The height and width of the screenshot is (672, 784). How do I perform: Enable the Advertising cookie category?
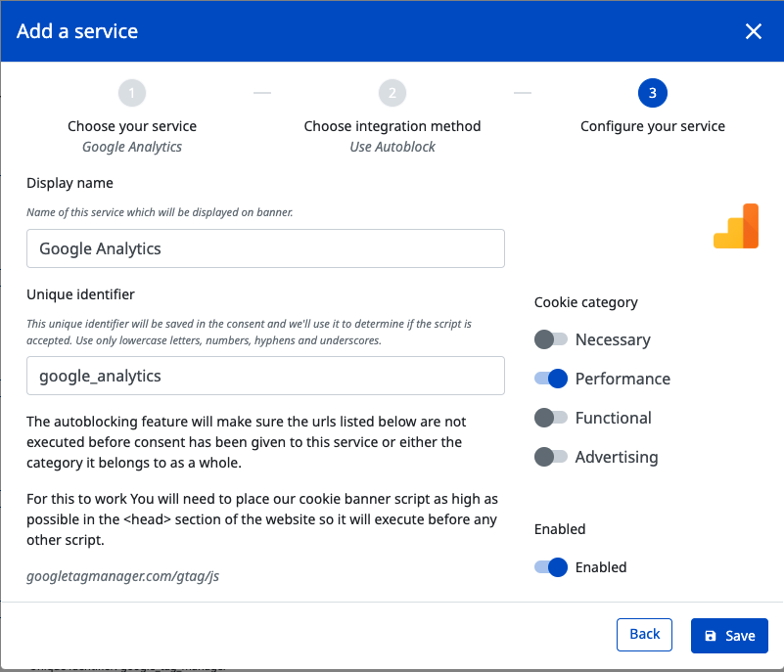(551, 457)
